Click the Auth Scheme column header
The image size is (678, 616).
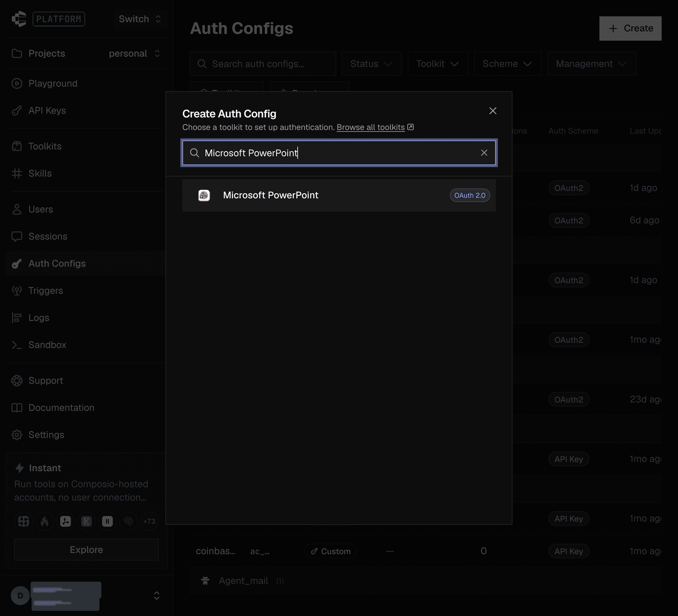(x=573, y=131)
